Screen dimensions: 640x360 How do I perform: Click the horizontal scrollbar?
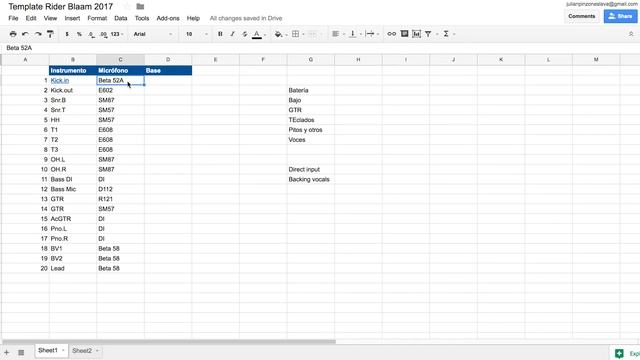169,342
